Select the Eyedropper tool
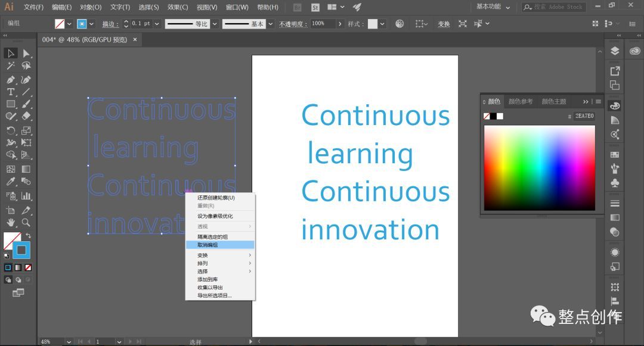Screen dimensions: 644x346 coord(11,181)
